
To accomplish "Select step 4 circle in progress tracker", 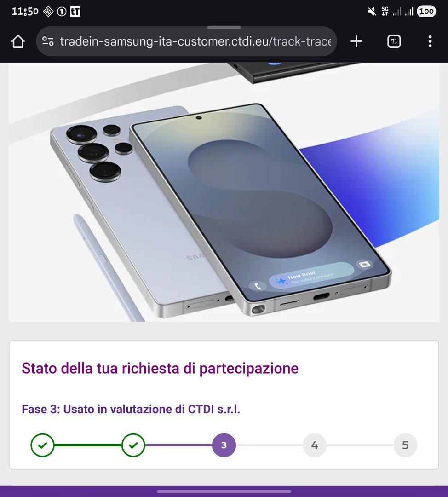I will coord(315,445).
